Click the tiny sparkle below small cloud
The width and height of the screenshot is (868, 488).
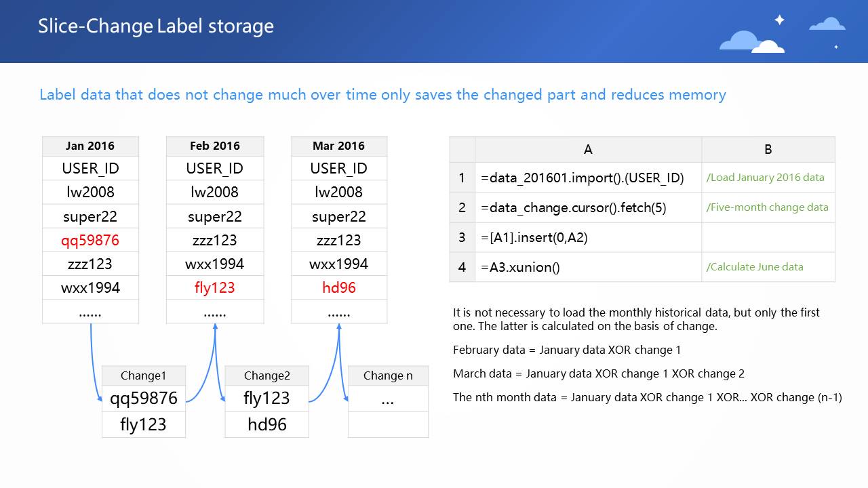(x=836, y=47)
